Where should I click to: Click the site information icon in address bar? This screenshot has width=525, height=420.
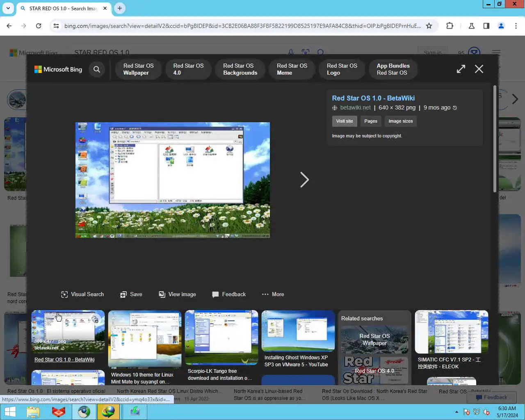click(56, 26)
